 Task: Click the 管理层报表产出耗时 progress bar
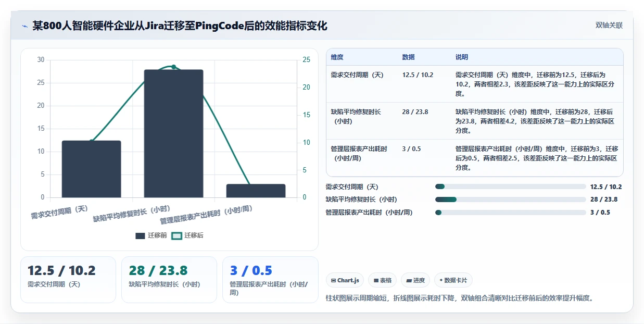click(x=510, y=213)
